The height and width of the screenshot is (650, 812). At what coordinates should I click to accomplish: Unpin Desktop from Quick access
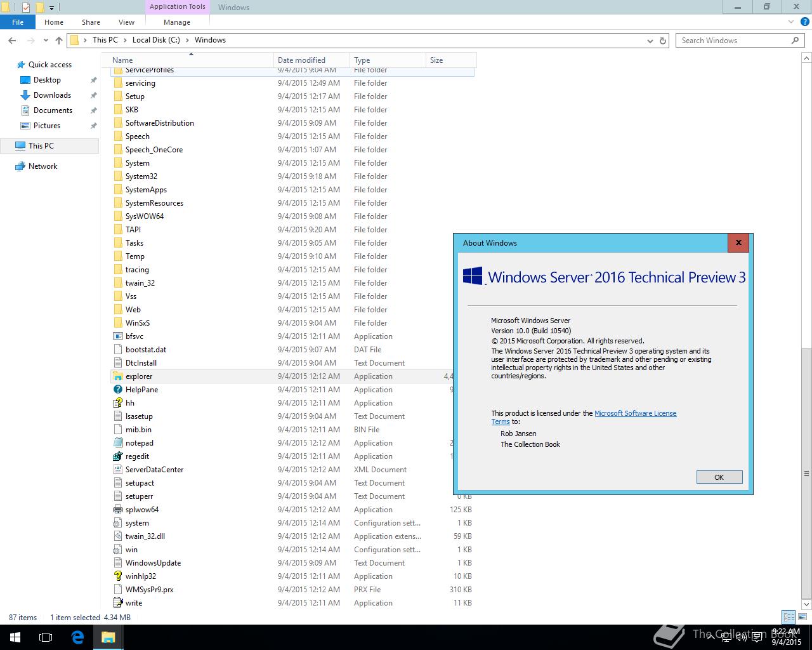(x=93, y=80)
